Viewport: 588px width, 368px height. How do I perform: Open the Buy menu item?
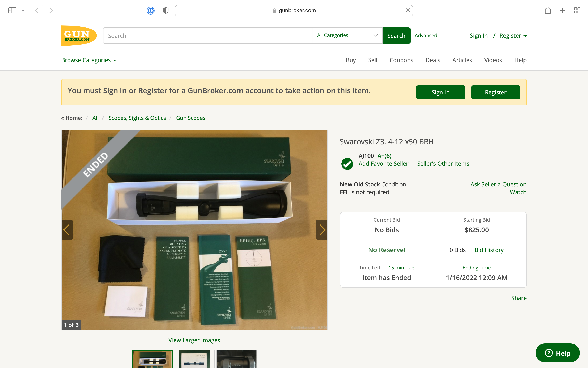pyautogui.click(x=351, y=60)
